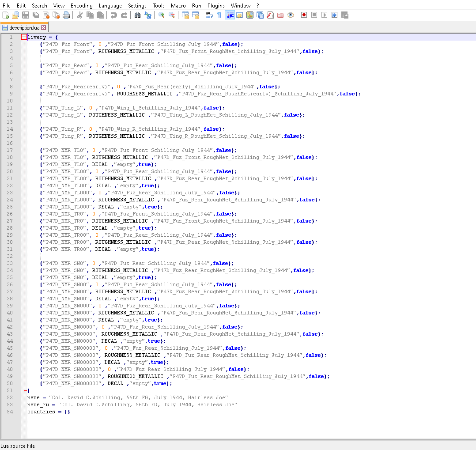
Task: Toggle show all characters pilcrow button
Action: (x=219, y=15)
